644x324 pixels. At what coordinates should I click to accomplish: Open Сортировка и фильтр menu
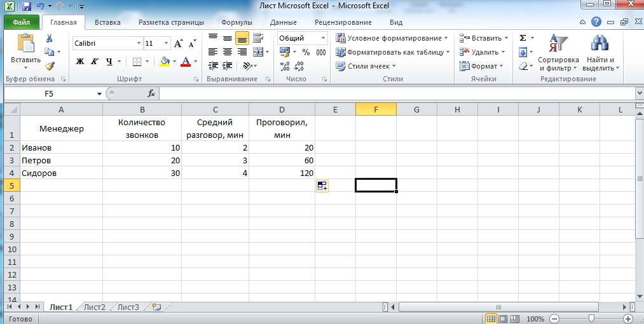coord(558,53)
